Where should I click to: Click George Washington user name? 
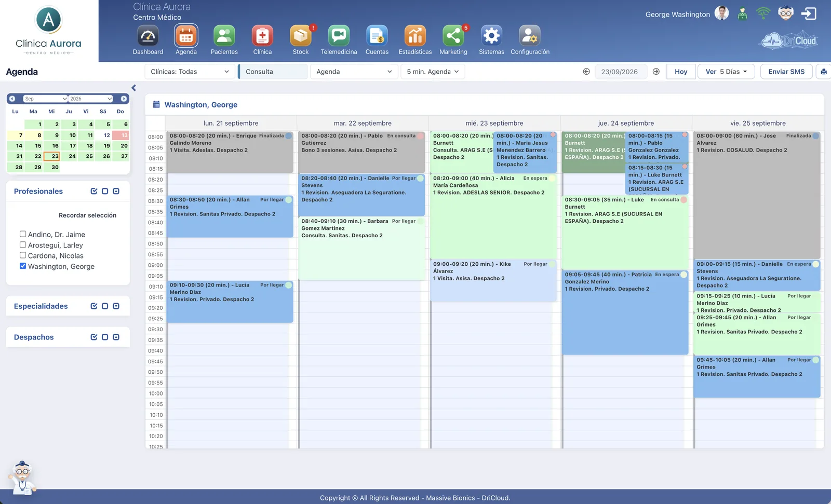tap(677, 15)
